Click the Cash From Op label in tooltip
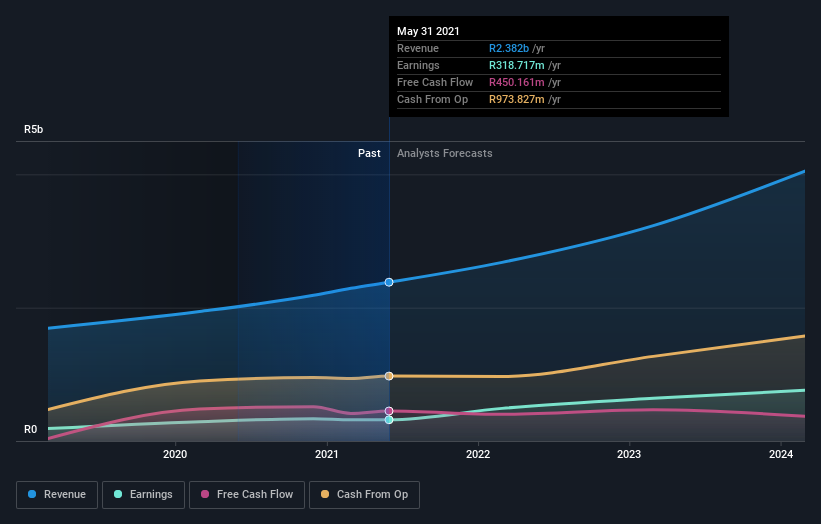 click(432, 99)
